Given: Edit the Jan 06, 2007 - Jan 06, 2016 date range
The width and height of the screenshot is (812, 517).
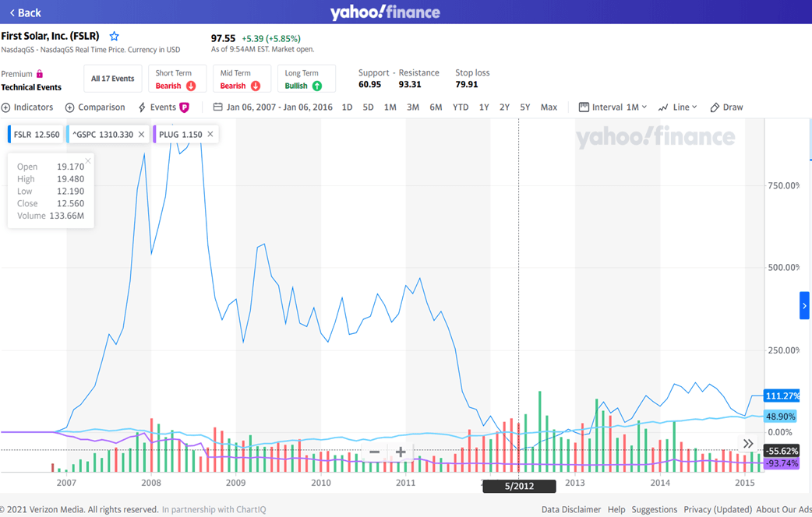Looking at the screenshot, I should click(x=279, y=107).
